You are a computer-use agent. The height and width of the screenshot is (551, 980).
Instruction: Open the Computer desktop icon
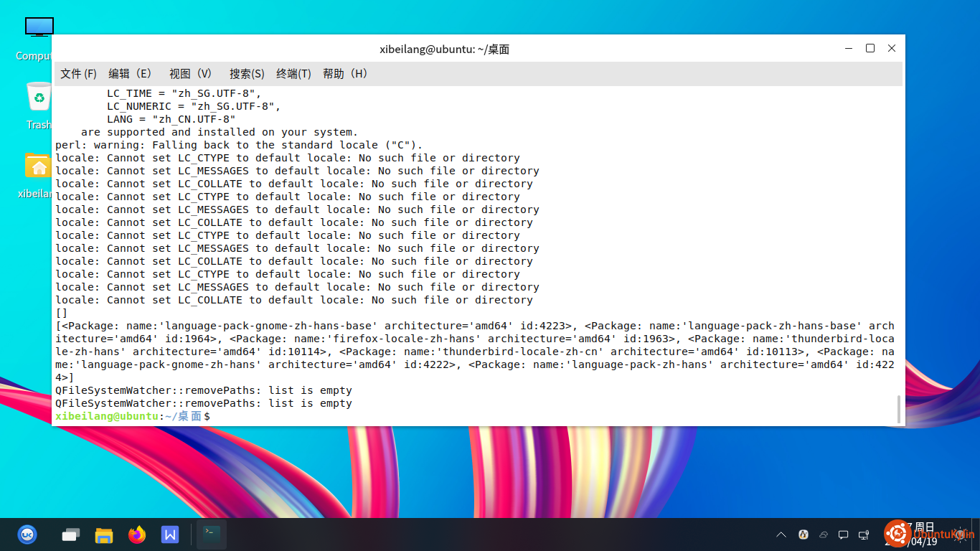click(x=39, y=29)
